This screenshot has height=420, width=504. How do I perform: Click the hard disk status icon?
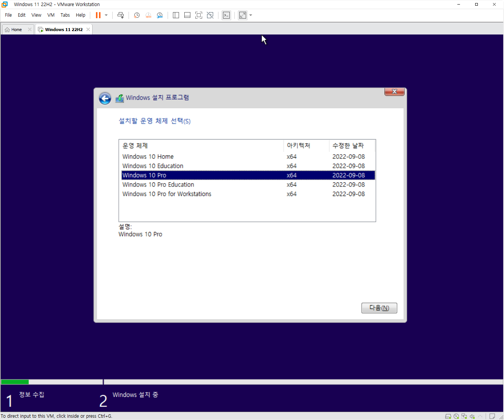click(448, 416)
